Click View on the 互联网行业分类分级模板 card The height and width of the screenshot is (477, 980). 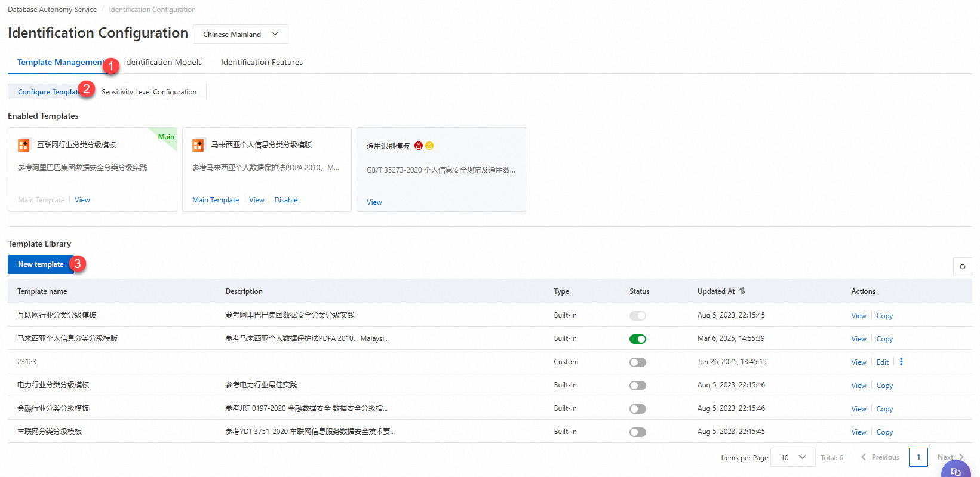pyautogui.click(x=82, y=200)
